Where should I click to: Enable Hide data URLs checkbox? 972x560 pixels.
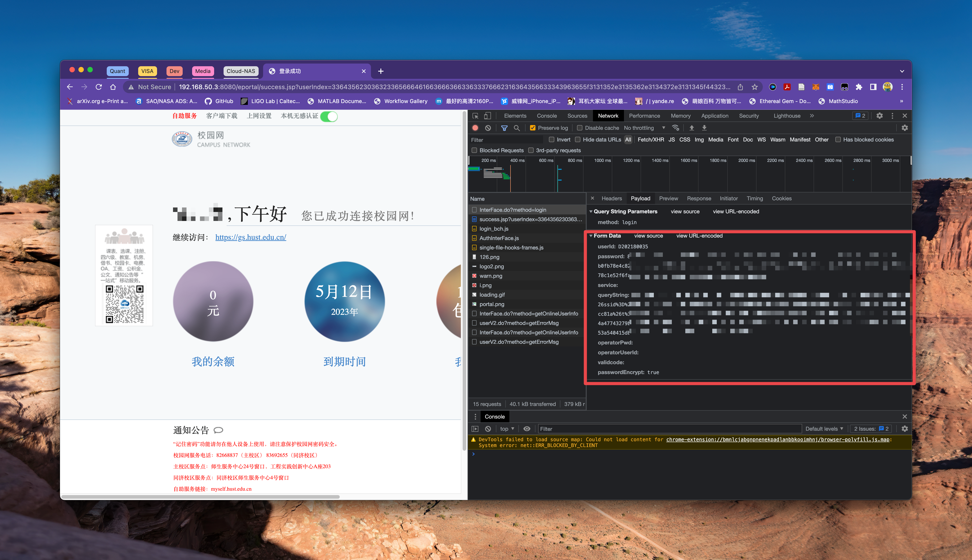(578, 140)
